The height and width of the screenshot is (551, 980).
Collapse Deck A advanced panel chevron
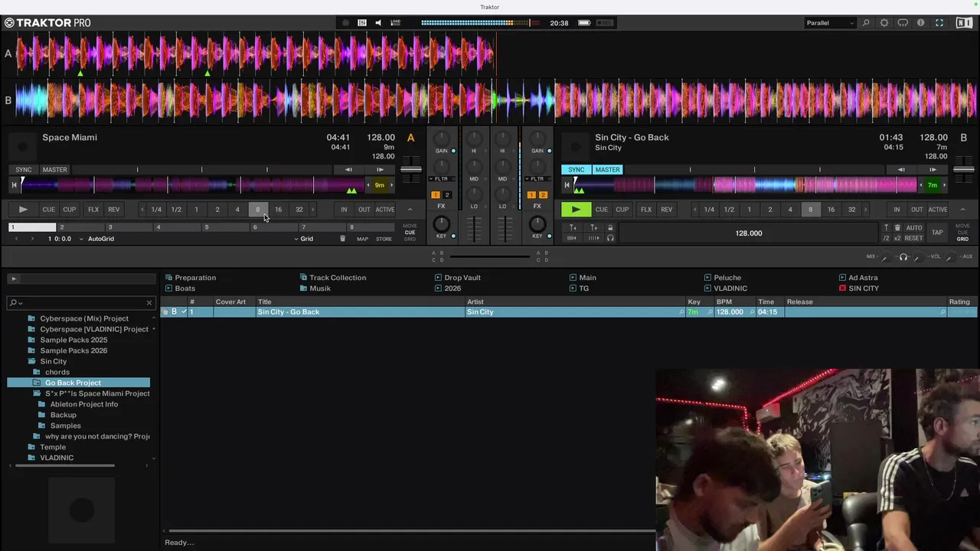point(410,210)
